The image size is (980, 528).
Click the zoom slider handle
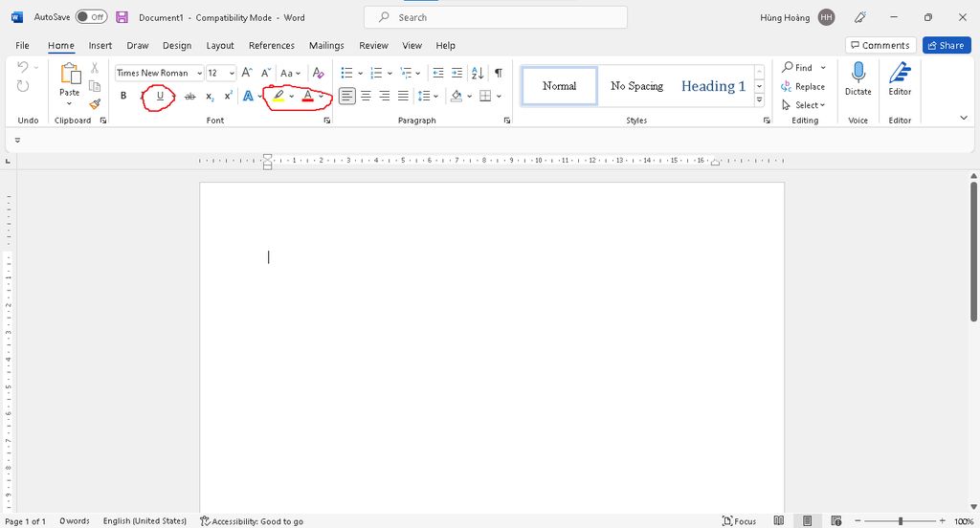click(x=900, y=521)
